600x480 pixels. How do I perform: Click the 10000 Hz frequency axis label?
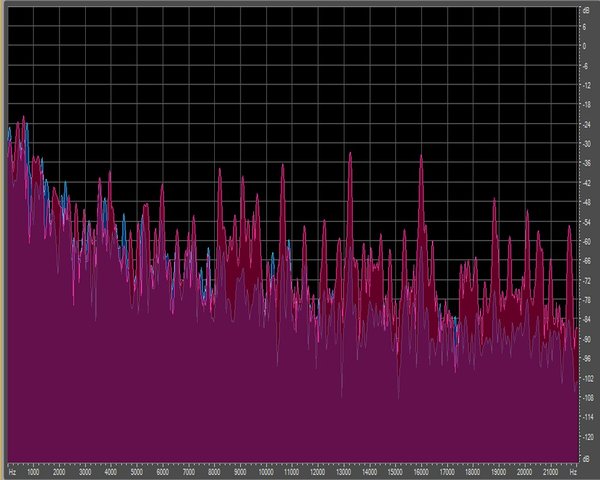(266, 472)
